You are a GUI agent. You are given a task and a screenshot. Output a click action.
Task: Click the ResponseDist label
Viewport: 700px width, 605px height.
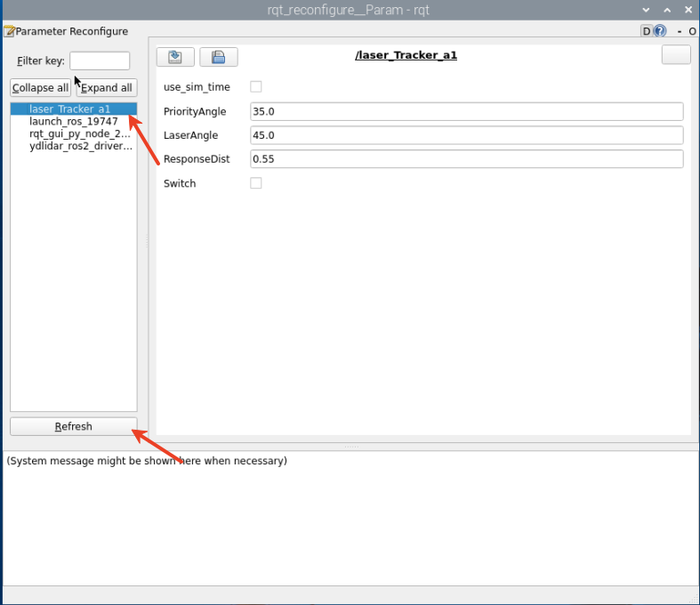(197, 159)
